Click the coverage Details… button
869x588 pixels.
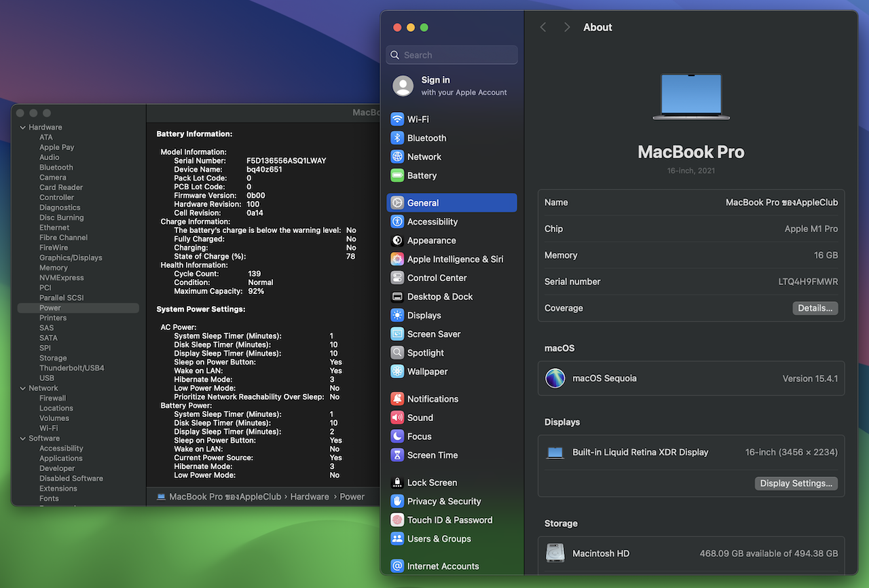(815, 308)
